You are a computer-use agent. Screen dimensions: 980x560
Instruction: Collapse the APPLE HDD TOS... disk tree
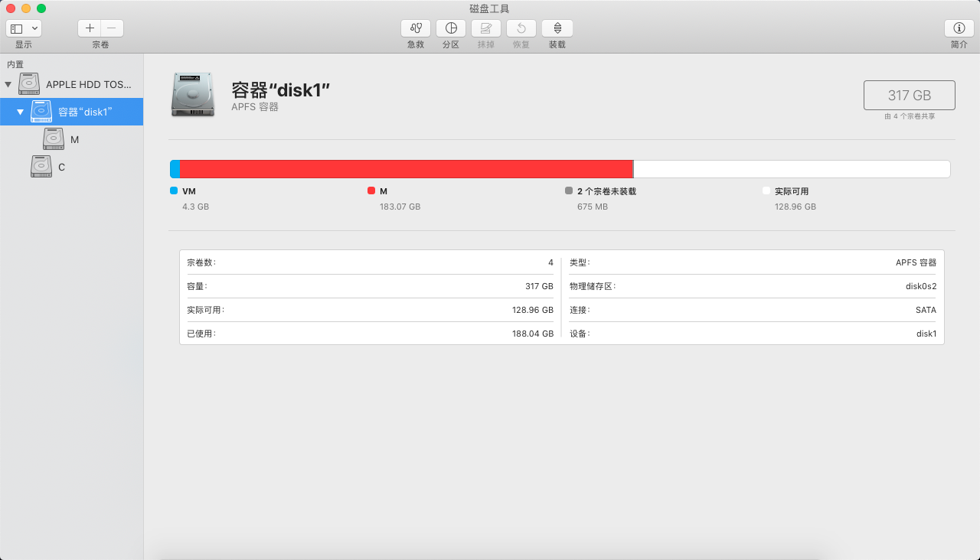click(8, 84)
